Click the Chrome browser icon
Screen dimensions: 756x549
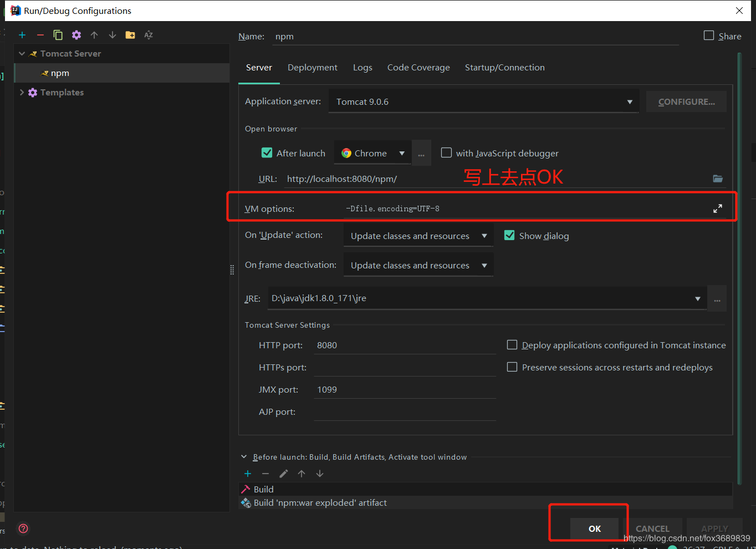tap(346, 153)
